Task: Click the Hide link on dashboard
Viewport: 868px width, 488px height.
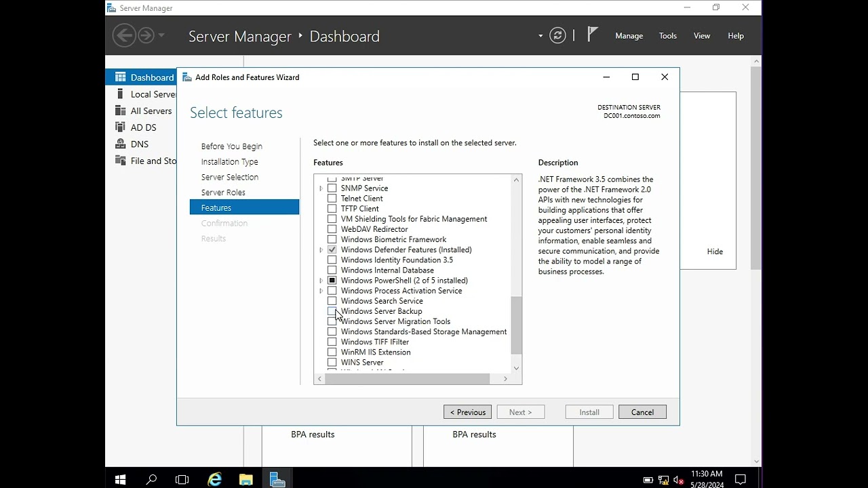Action: pos(715,251)
